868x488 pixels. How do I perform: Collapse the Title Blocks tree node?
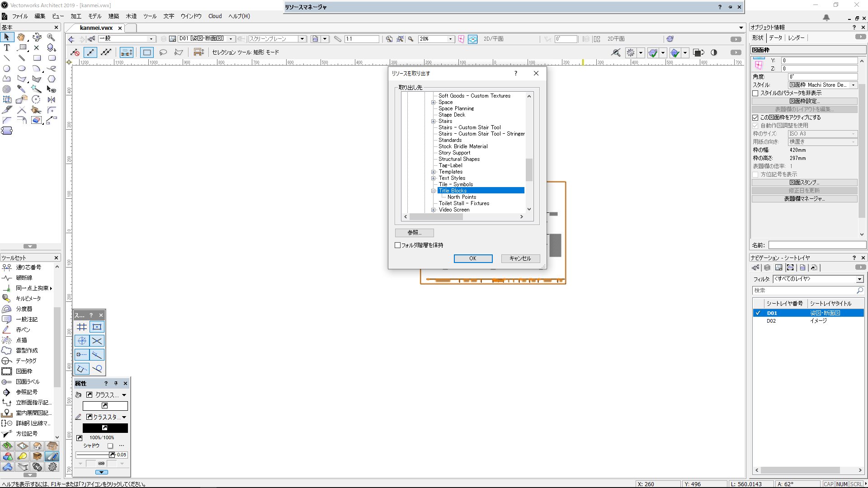pos(433,191)
